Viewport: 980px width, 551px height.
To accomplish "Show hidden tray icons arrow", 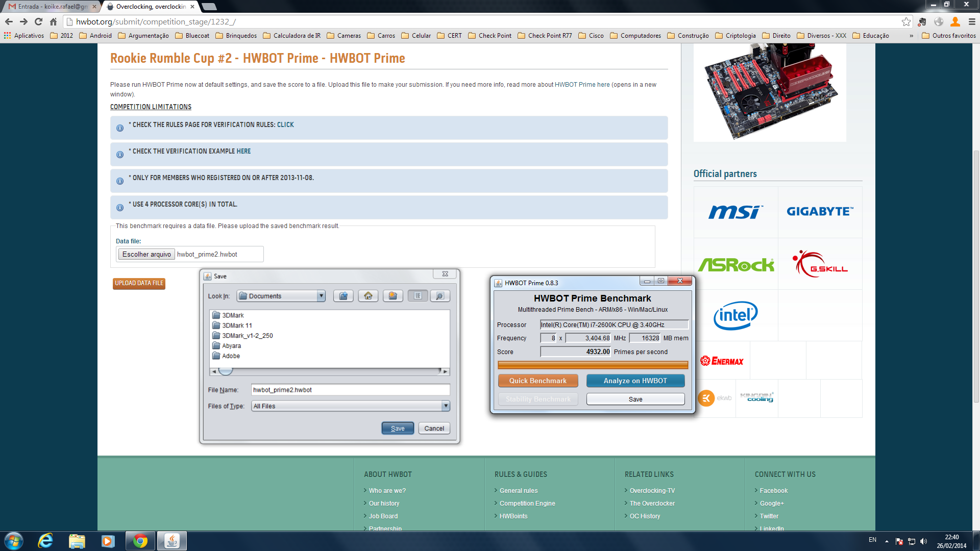I will pos(887,541).
